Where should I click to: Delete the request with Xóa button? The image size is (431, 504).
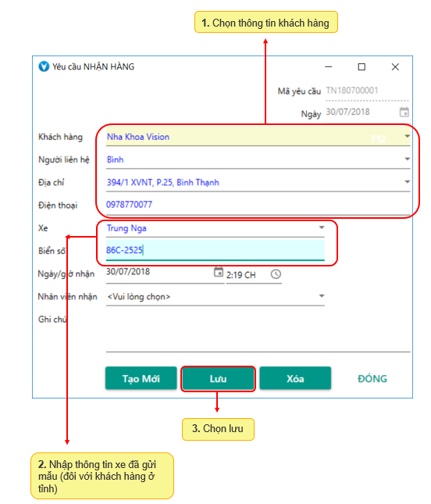coord(295,378)
